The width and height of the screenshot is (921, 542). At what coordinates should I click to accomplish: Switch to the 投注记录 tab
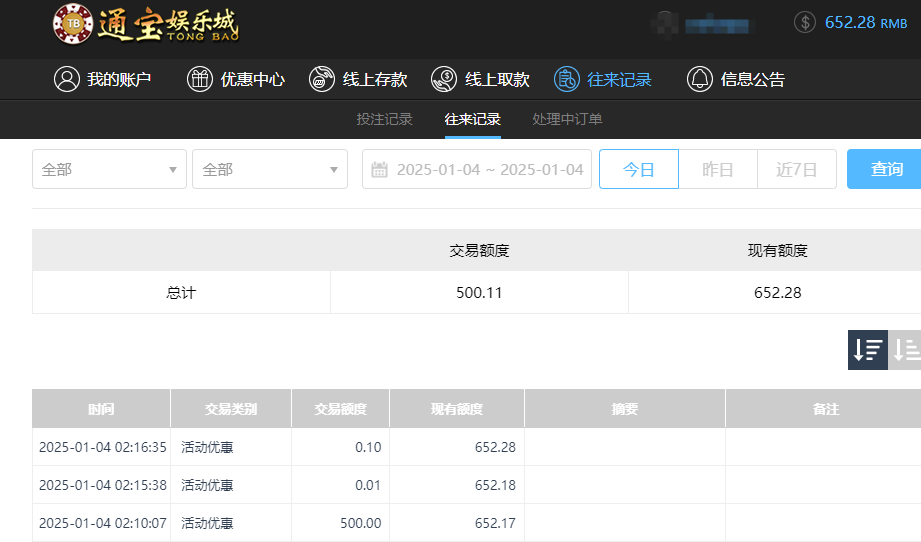[384, 119]
